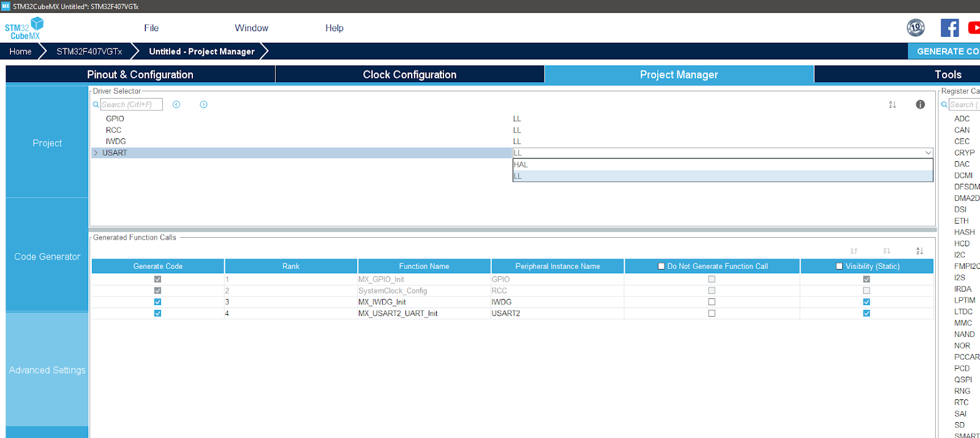Click the STM32F407VGTx breadcrumb

pos(89,51)
